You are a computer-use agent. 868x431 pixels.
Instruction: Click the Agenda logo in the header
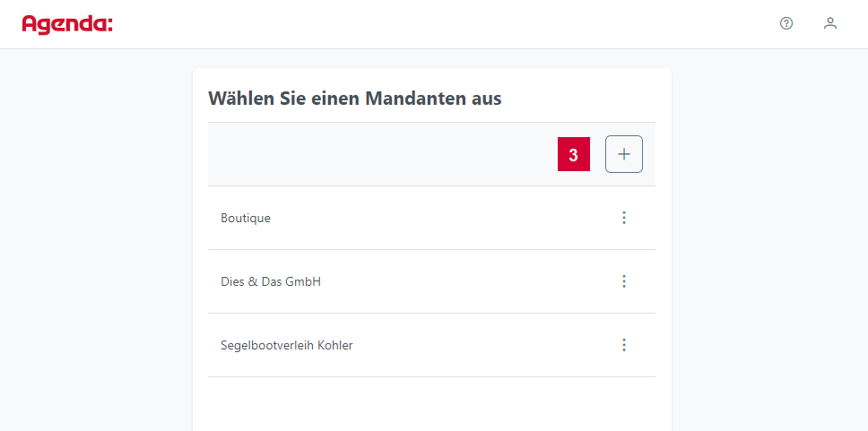tap(67, 24)
